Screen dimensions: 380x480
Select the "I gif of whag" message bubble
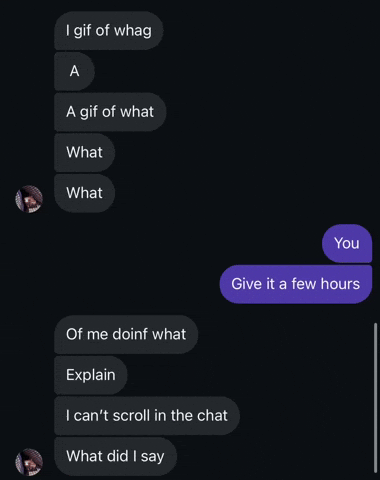109,31
